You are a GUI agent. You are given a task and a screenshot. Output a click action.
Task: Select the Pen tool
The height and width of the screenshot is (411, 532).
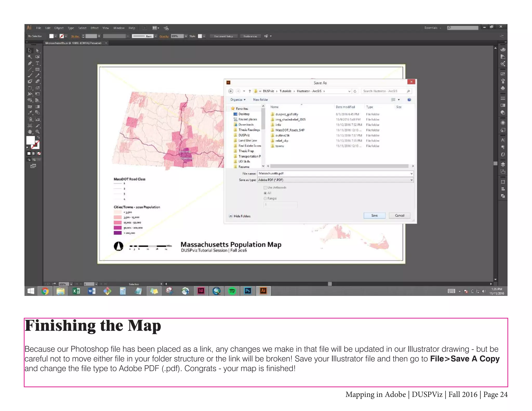point(30,63)
